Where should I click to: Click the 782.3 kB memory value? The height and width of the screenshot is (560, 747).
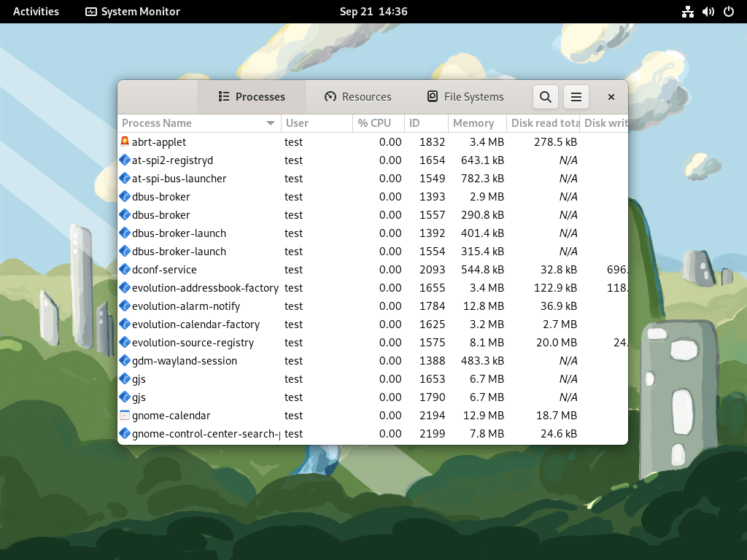[483, 179]
